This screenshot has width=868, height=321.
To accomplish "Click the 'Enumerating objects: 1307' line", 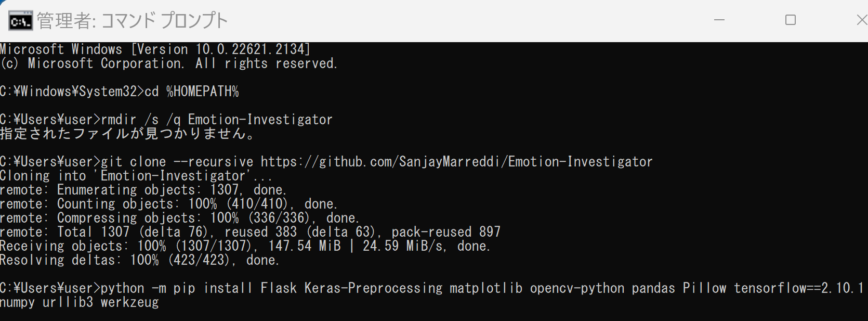I will tap(143, 190).
